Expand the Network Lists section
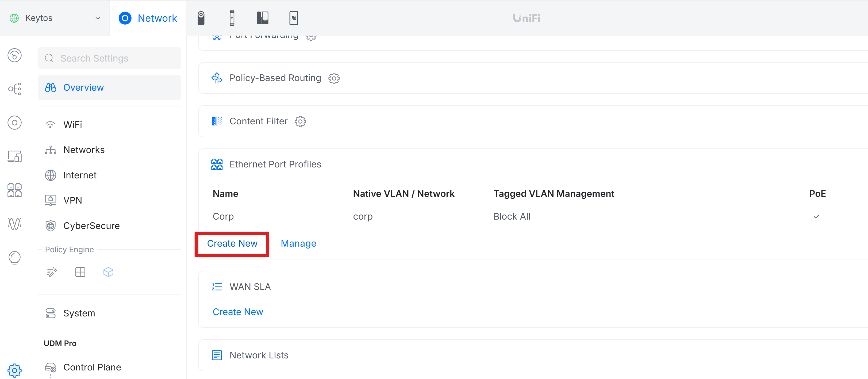This screenshot has height=379, width=868. [259, 355]
